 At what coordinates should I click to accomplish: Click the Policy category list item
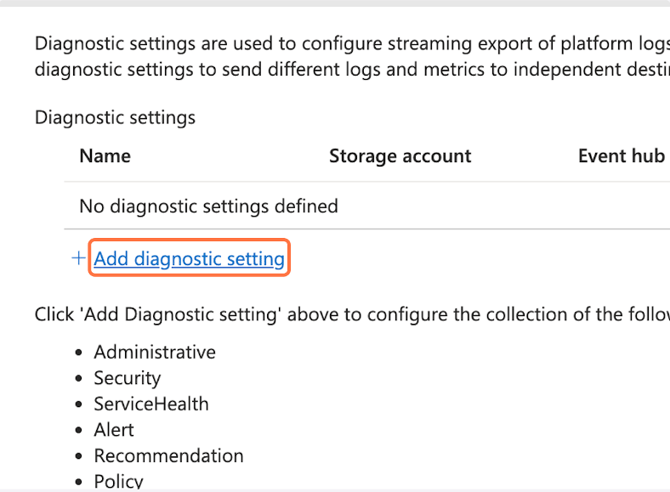(x=118, y=481)
